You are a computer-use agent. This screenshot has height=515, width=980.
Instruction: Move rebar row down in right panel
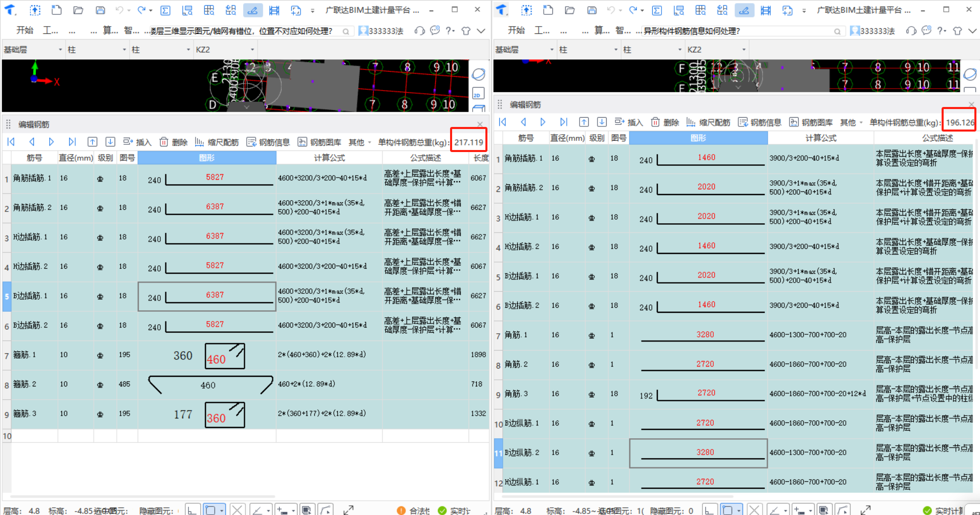tap(602, 122)
